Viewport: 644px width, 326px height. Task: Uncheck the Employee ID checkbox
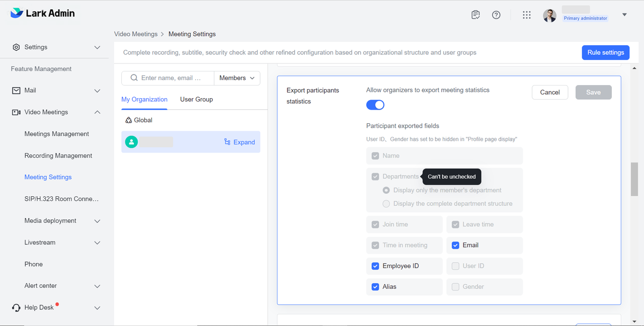(x=375, y=266)
